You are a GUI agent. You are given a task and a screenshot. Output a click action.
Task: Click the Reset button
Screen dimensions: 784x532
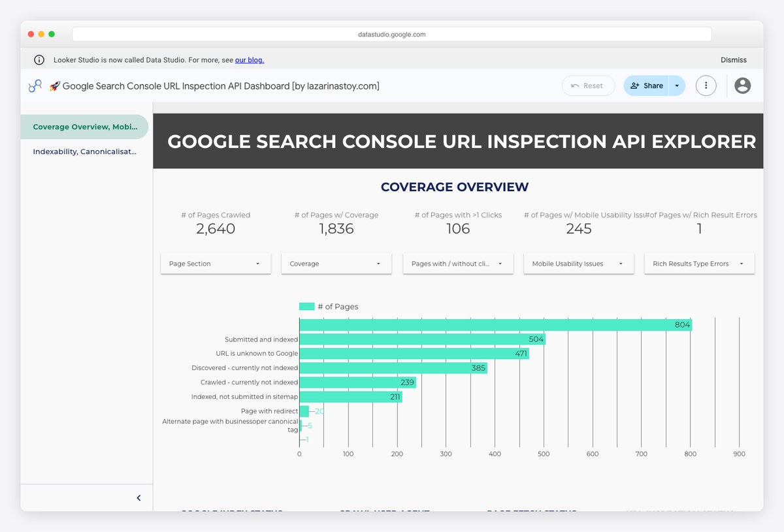tap(588, 86)
